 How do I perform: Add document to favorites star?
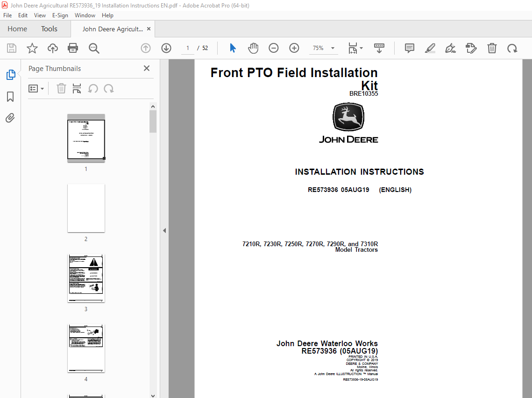(32, 48)
